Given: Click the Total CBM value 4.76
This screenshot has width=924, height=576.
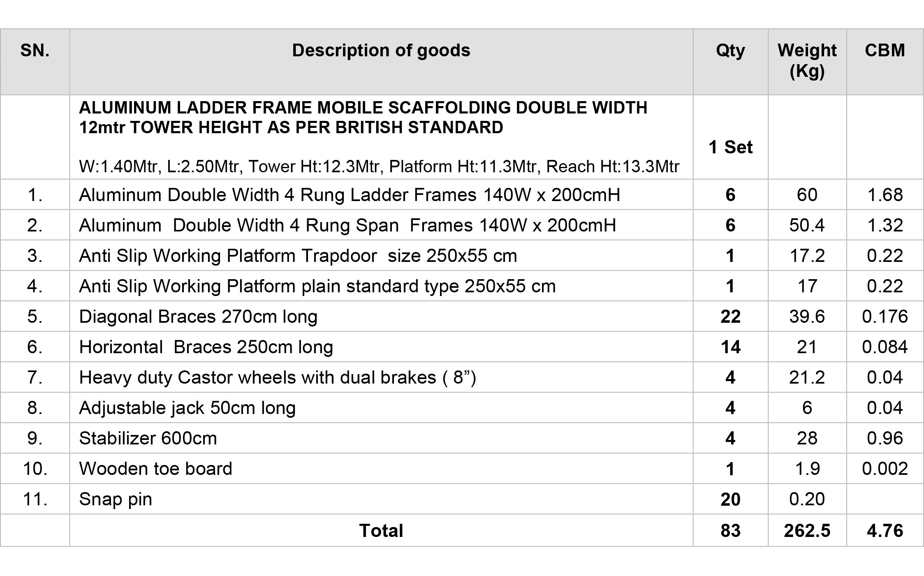Looking at the screenshot, I should 885,531.
